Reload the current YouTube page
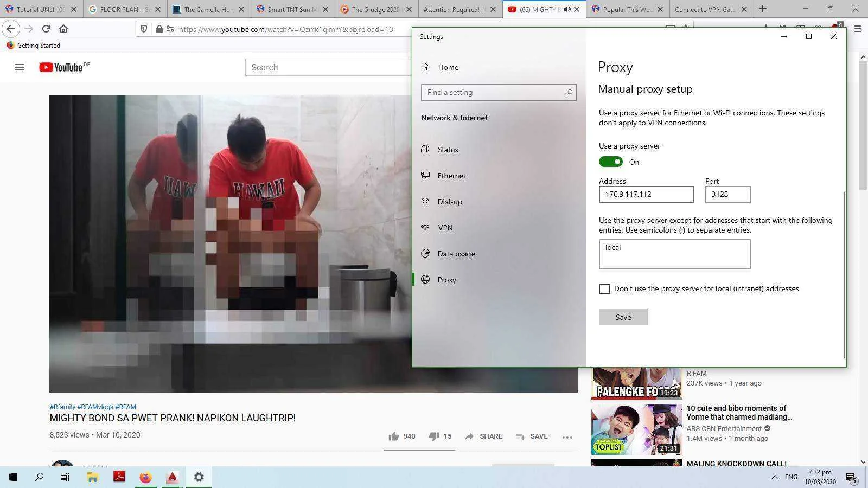Image resolution: width=868 pixels, height=488 pixels. [46, 29]
